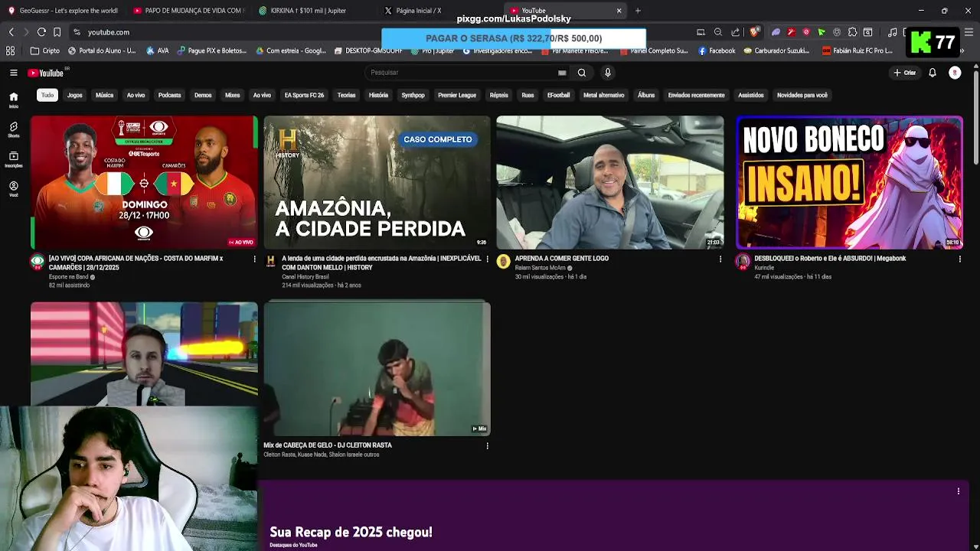The image size is (980, 551).
Task: Click the zoom magnifier icon in address bar
Action: (x=718, y=32)
